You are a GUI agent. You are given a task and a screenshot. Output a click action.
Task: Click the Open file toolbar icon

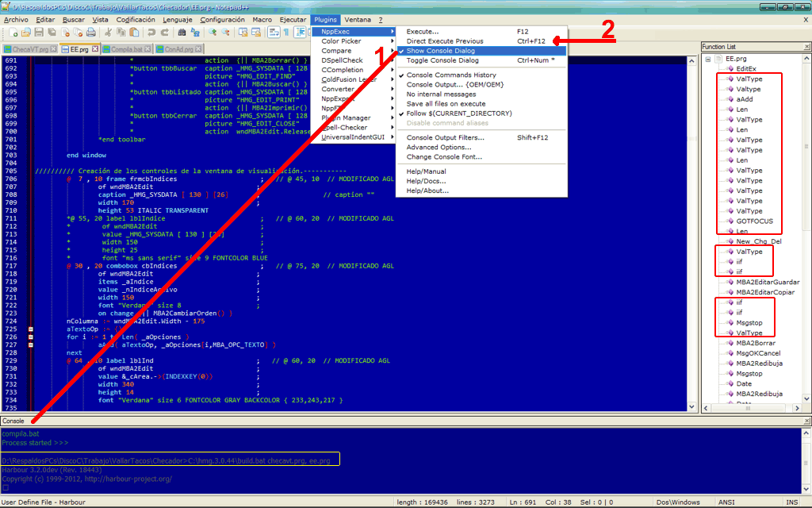[26, 33]
